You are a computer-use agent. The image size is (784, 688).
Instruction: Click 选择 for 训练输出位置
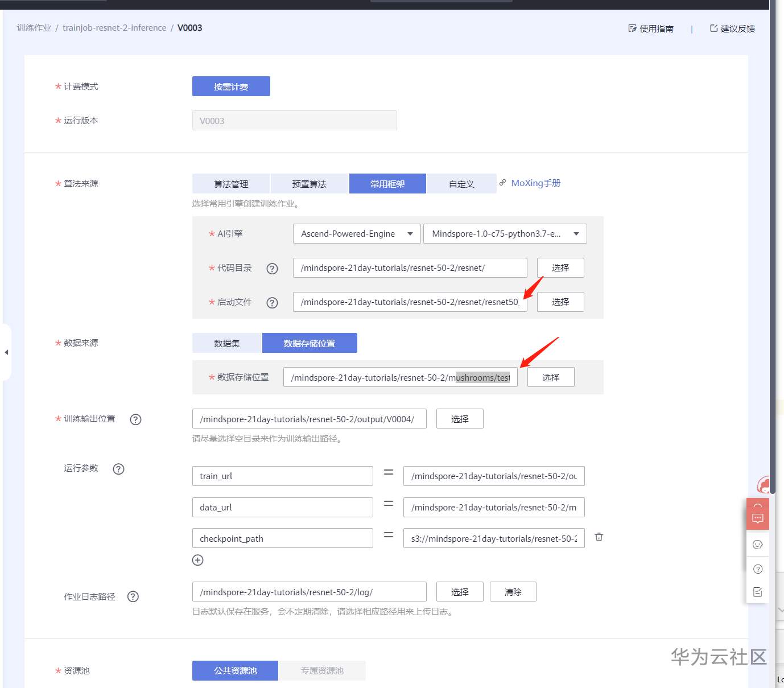click(460, 419)
